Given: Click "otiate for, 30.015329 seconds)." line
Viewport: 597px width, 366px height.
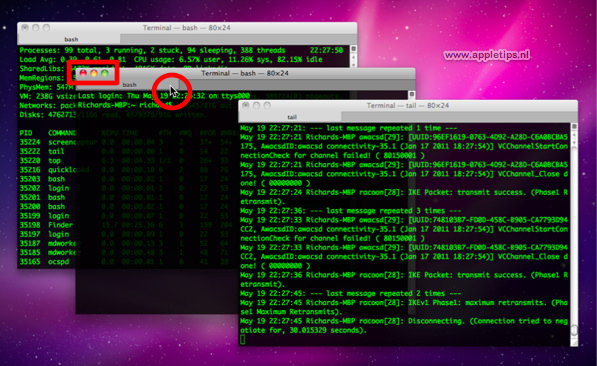Looking at the screenshot, I should pos(303,330).
